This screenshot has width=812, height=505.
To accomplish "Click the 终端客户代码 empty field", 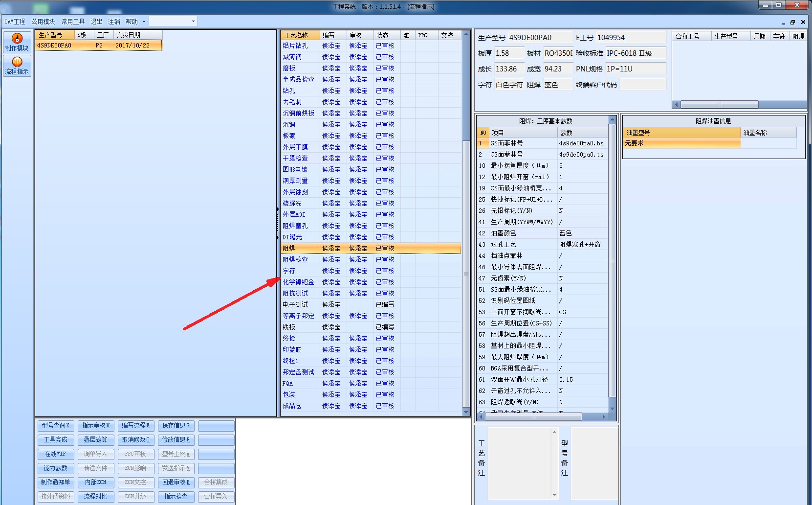I will pyautogui.click(x=643, y=85).
